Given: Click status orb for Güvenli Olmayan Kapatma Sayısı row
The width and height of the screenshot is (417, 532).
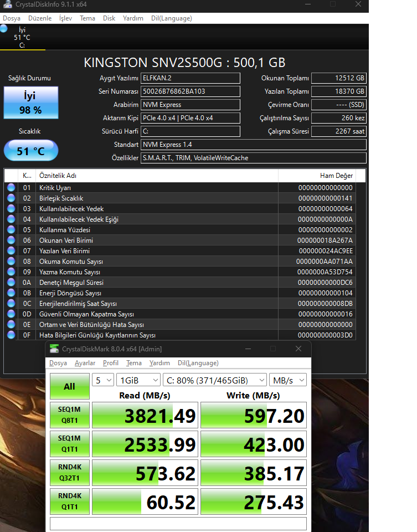Looking at the screenshot, I should (11, 314).
